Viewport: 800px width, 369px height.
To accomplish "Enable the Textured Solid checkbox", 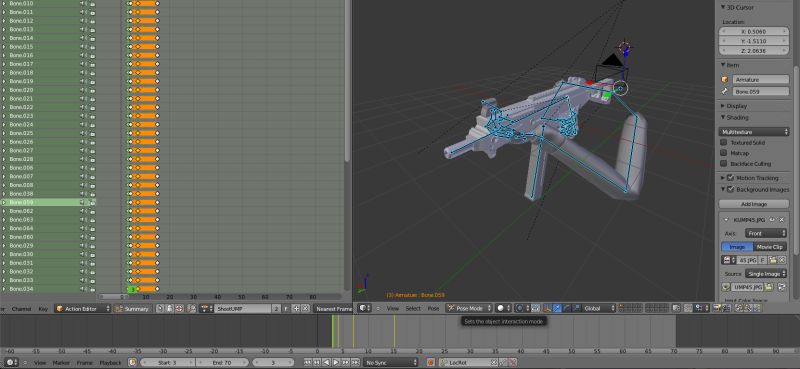I will tap(723, 143).
